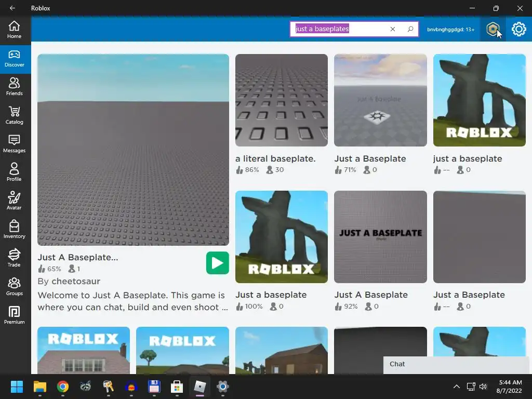Image resolution: width=532 pixels, height=399 pixels.
Task: Expand the Chat panel
Action: click(456, 365)
